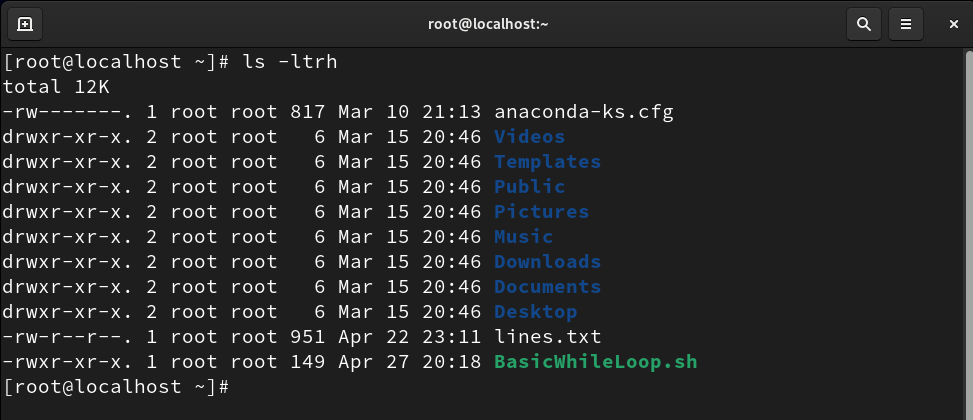Click the Music directory name
The image size is (973, 420).
pyautogui.click(x=524, y=237)
